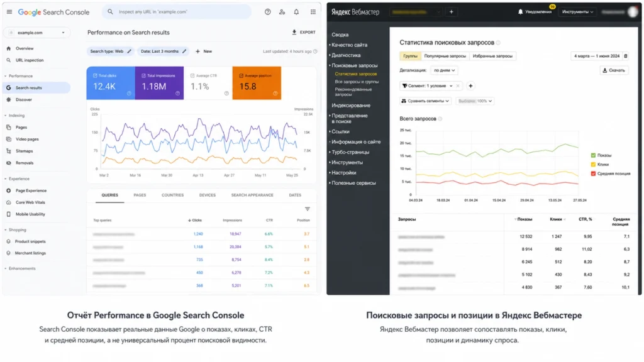Click the Sitemaps icon in sidebar
This screenshot has width=644, height=362.
pyautogui.click(x=9, y=151)
